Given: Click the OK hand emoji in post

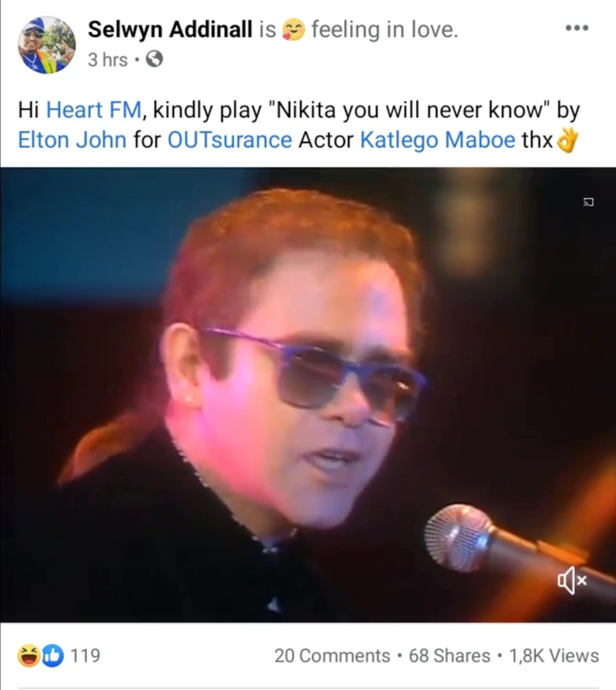Looking at the screenshot, I should (567, 140).
